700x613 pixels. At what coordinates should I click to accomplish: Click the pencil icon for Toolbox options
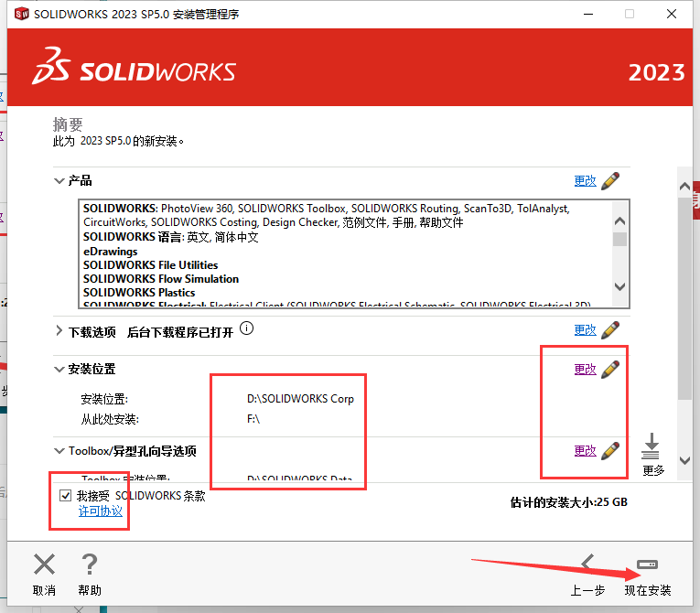pyautogui.click(x=610, y=450)
